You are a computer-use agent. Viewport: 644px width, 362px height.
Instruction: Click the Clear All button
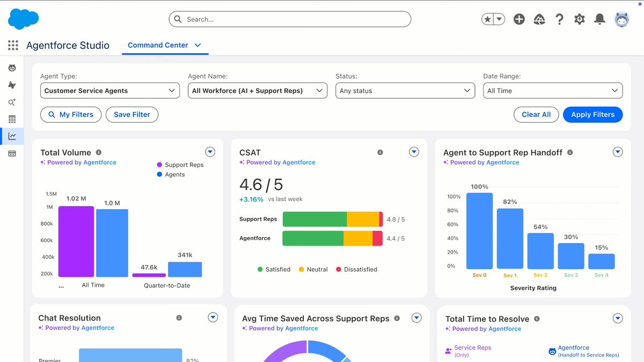click(x=536, y=114)
